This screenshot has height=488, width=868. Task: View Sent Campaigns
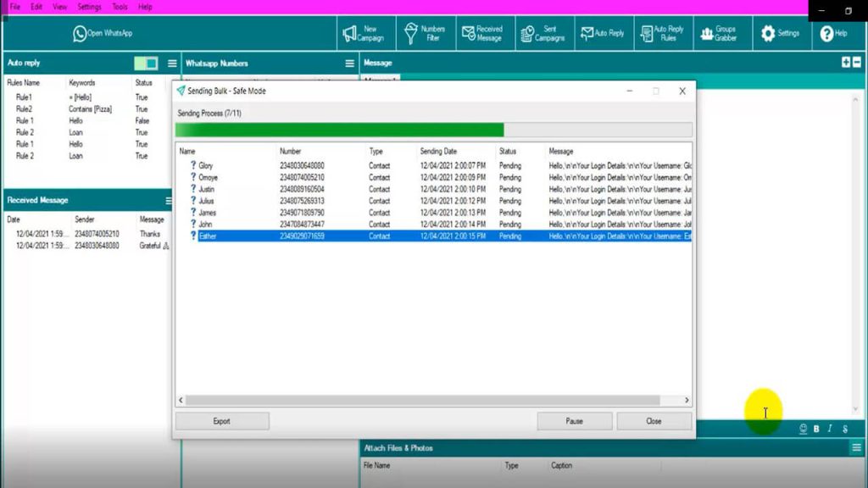pos(542,32)
